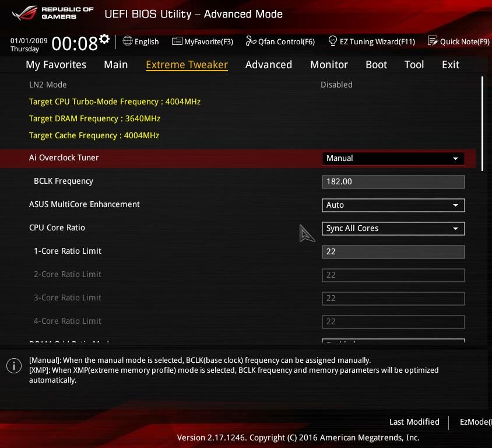This screenshot has width=492, height=448.
Task: Click the MultiCore Enhancement dropdown arrow
Action: (x=455, y=205)
